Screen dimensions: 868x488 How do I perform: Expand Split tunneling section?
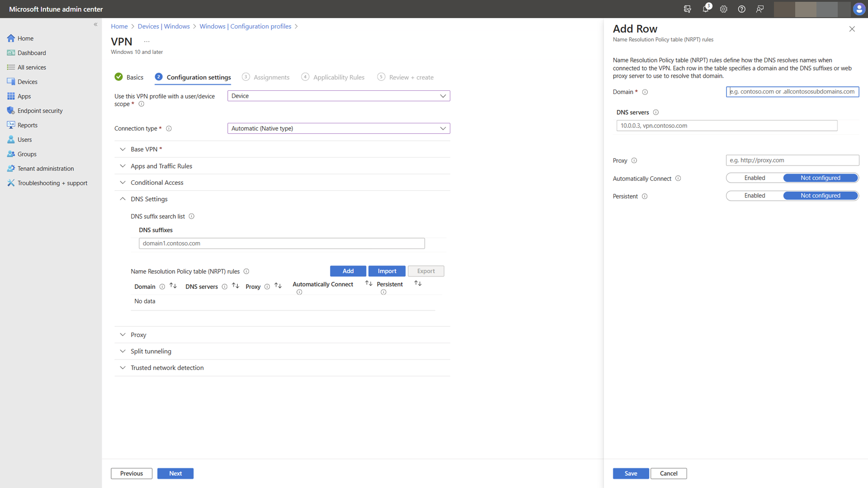[x=282, y=351]
